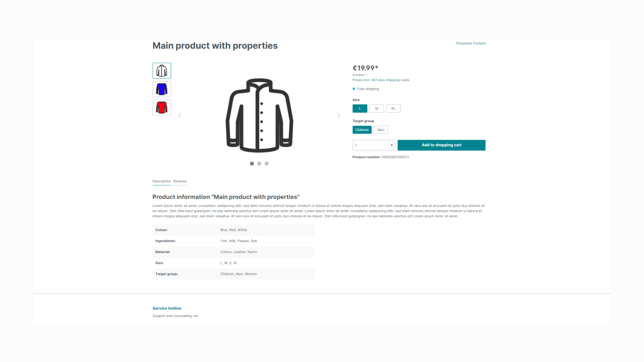
Task: Select the red jacket thumbnail
Action: pos(162,108)
